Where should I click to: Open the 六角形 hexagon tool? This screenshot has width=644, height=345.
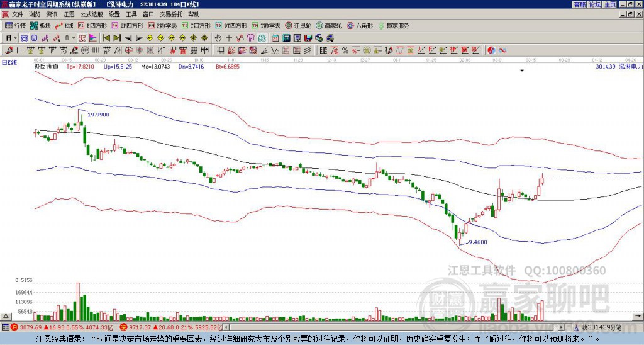click(360, 25)
